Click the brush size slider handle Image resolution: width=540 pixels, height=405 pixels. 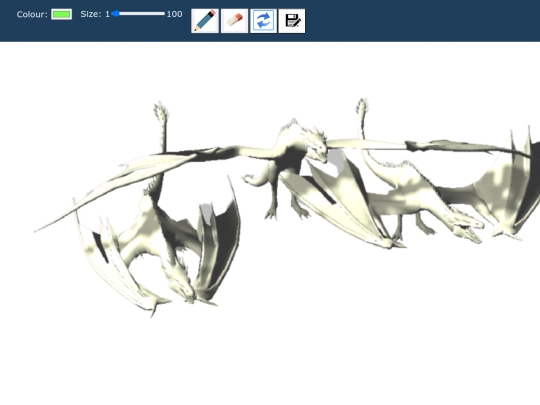pos(116,14)
